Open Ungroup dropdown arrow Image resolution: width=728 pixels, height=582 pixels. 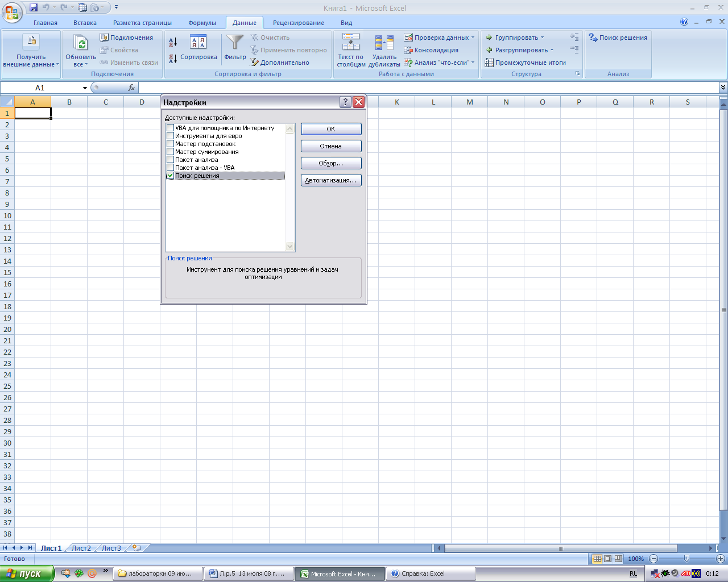point(552,50)
